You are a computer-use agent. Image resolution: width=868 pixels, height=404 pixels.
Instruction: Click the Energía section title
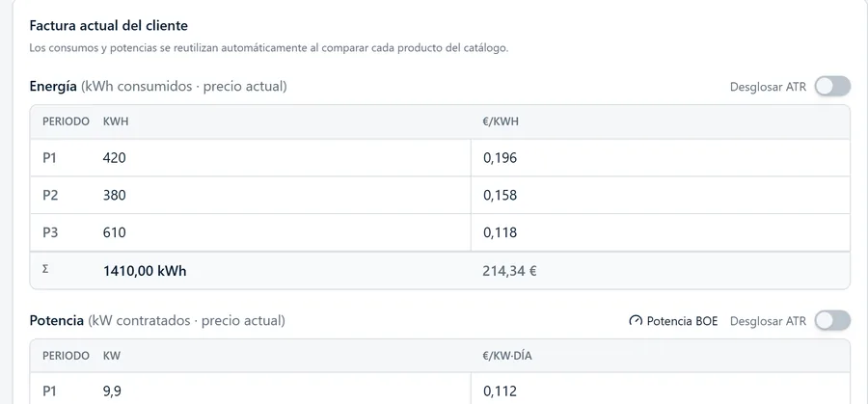tap(53, 87)
